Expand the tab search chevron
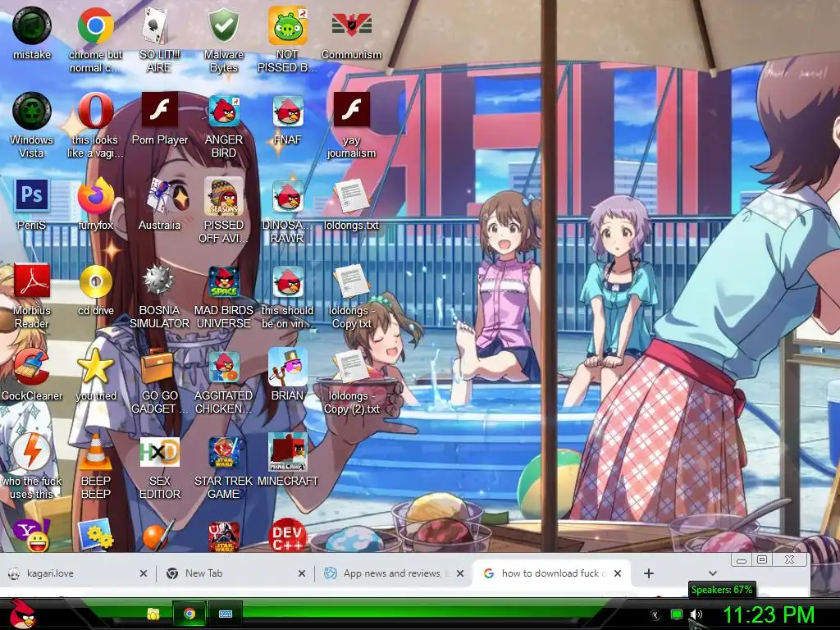The image size is (840, 630). point(712,573)
